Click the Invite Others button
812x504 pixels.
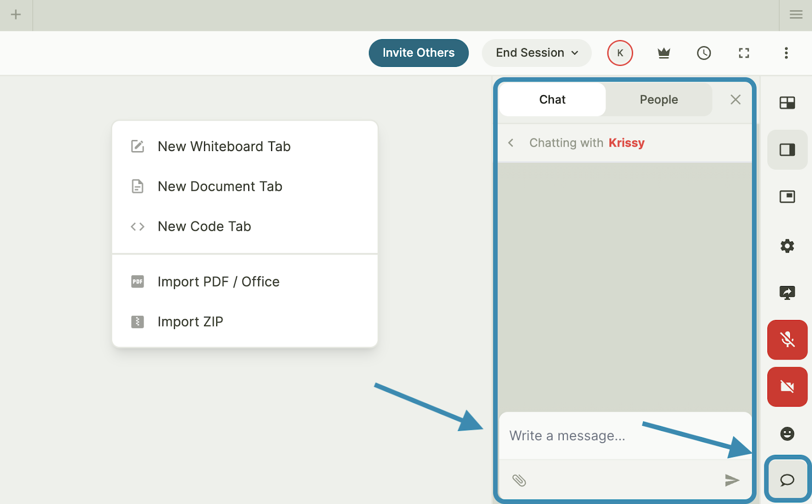click(418, 53)
